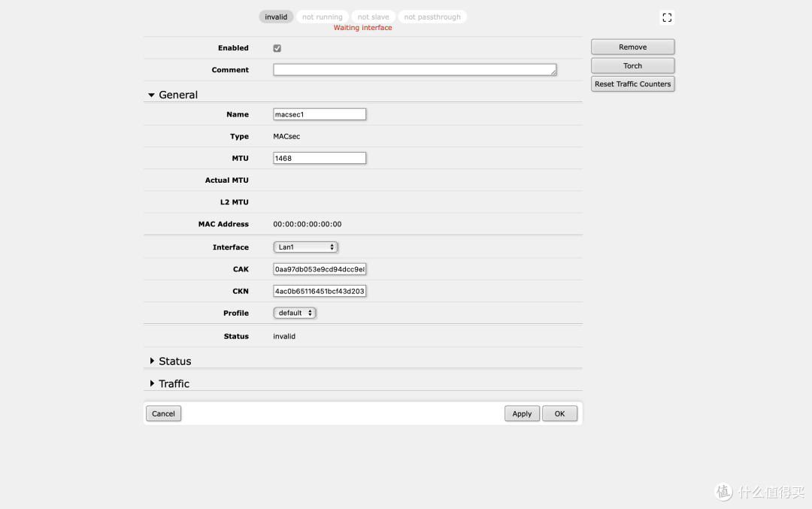Click the CAK key field
The image size is (812, 509).
(x=320, y=269)
